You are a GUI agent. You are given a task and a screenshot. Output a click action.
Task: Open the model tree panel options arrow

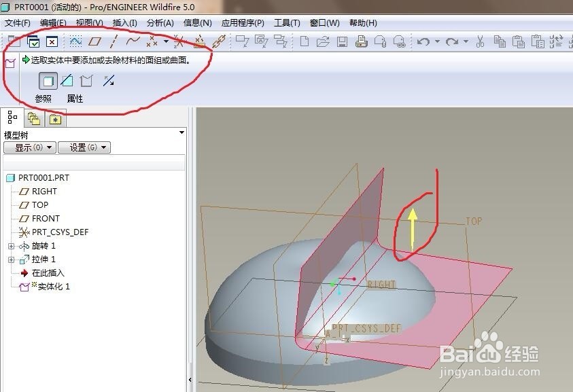click(181, 132)
